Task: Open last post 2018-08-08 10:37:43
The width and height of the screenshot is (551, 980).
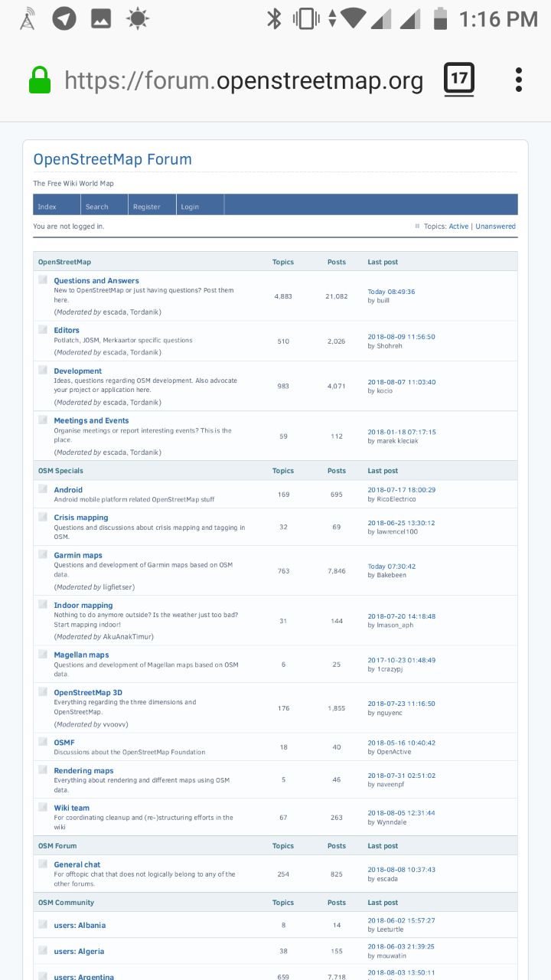Action: point(402,870)
